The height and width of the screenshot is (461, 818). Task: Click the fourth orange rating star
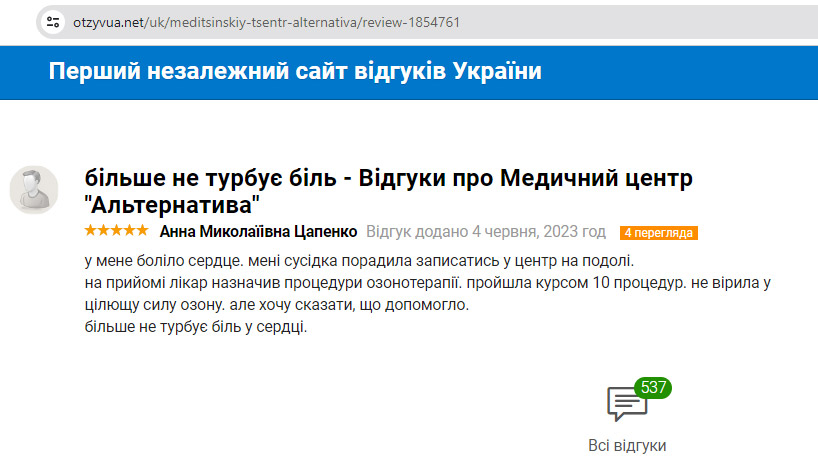[x=130, y=232]
